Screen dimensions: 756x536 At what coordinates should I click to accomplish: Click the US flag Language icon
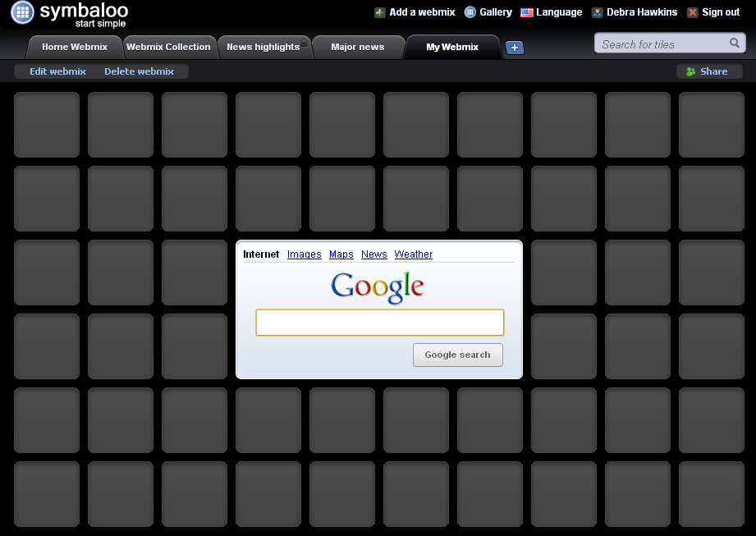(527, 12)
